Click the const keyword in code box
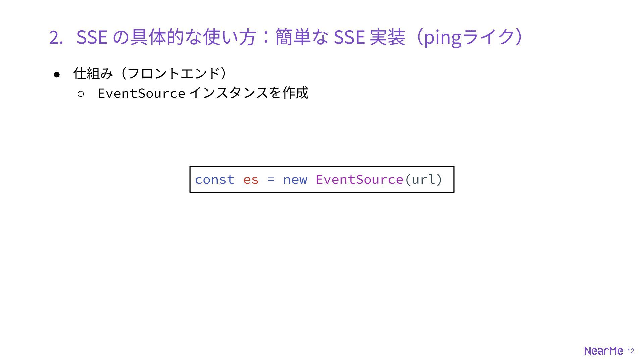Viewport: 644px width, 362px height. [x=215, y=180]
